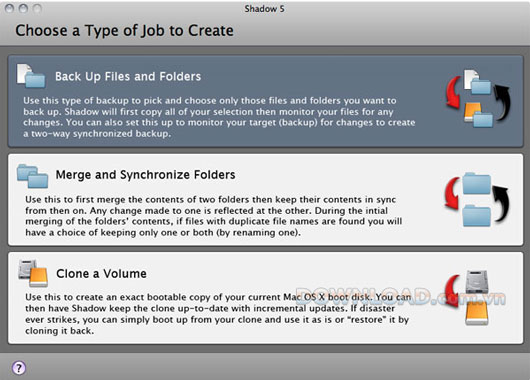This screenshot has height=380, width=530.
Task: Click the black arrow in the merge illustration
Action: [x=501, y=204]
